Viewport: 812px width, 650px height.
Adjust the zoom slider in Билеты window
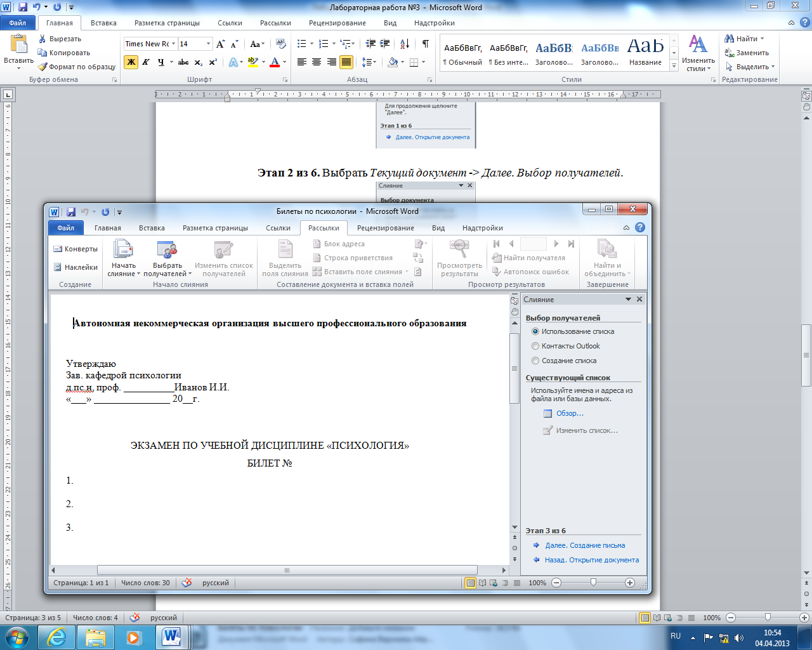coord(593,583)
